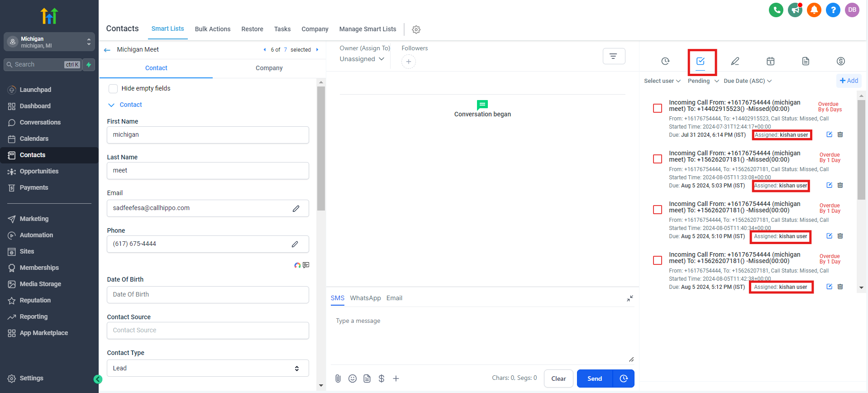This screenshot has height=393, width=868.
Task: Open the notifications bell icon
Action: point(814,10)
